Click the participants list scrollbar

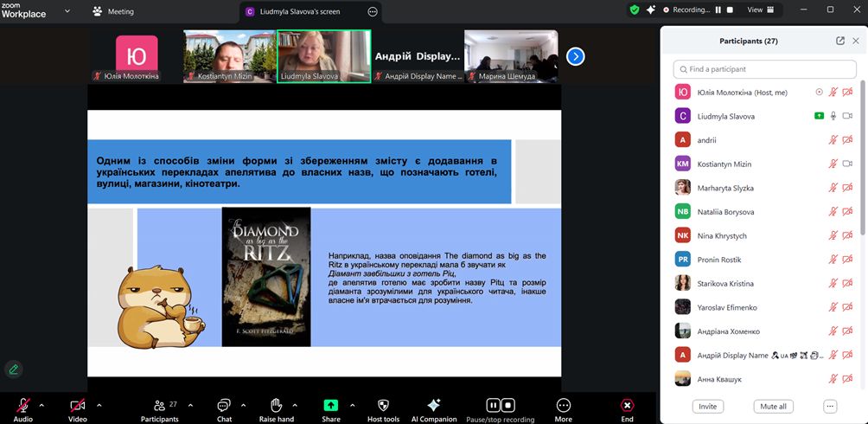[862, 173]
